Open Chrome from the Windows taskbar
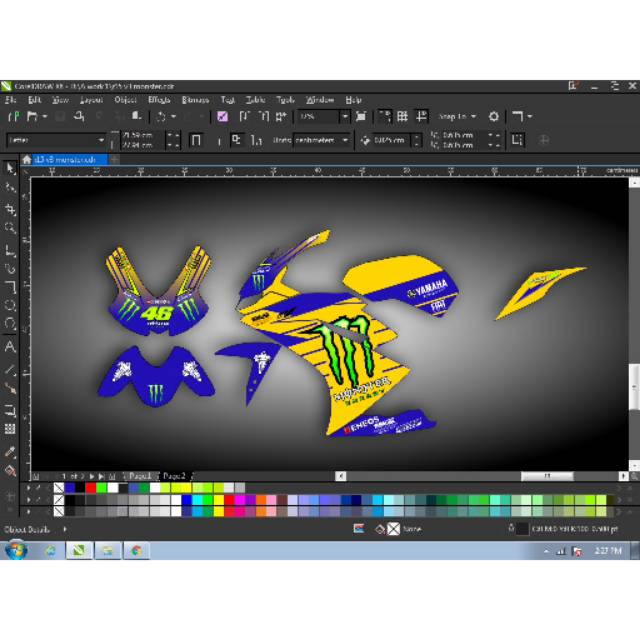Screen dimensions: 640x640 (136, 551)
